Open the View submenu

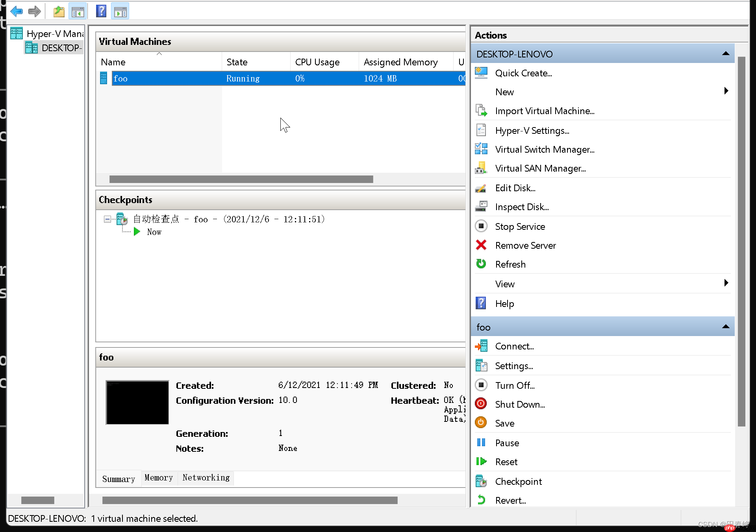[x=505, y=284]
